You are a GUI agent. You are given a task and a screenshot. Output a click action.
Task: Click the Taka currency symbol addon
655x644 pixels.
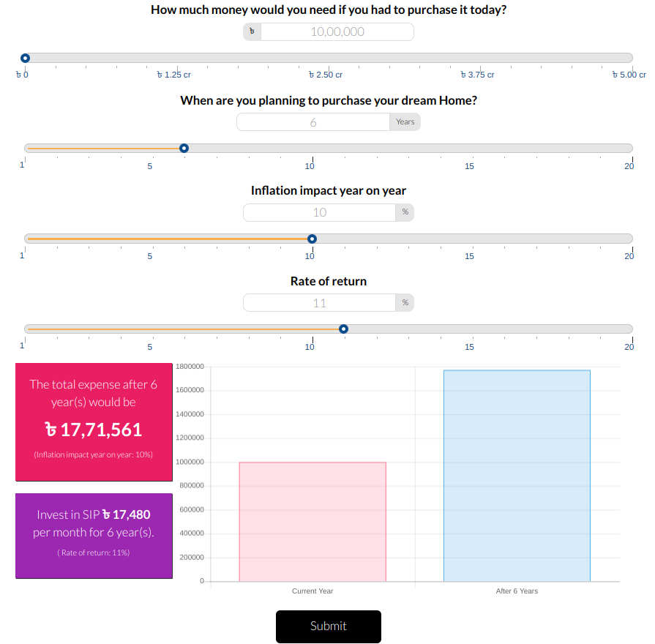coord(252,32)
